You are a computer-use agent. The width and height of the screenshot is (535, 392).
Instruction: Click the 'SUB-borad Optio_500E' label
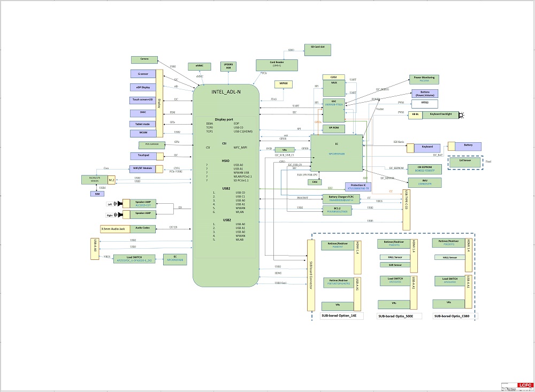[396, 316]
